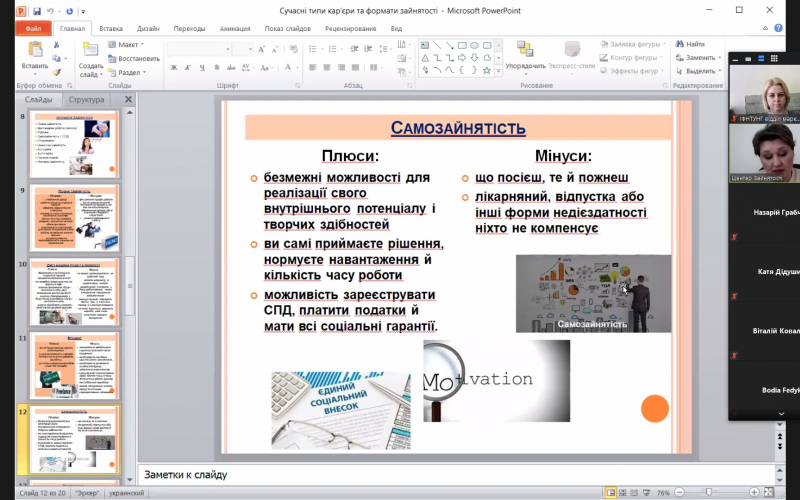Switch the Zoom panel to gallery grid view
Viewport: 800px width, 500px height.
point(774,59)
